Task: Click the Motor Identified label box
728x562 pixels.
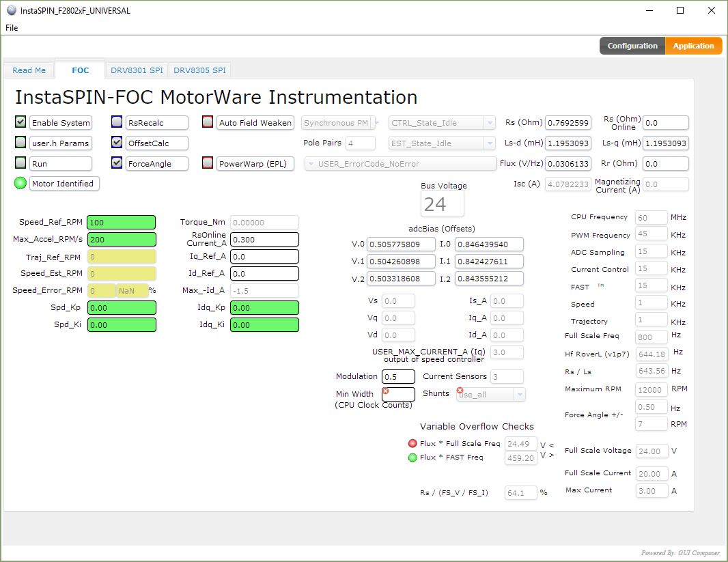Action: coord(64,184)
